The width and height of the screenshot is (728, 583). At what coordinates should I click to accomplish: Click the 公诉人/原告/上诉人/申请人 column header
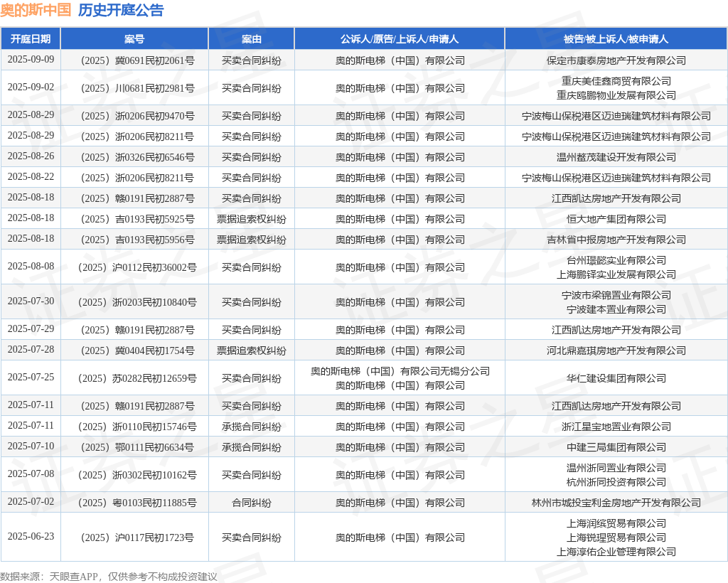(400, 39)
